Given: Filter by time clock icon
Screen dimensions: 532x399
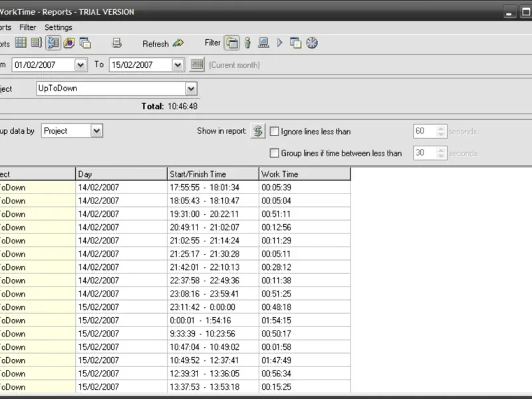Looking at the screenshot, I should 312,43.
